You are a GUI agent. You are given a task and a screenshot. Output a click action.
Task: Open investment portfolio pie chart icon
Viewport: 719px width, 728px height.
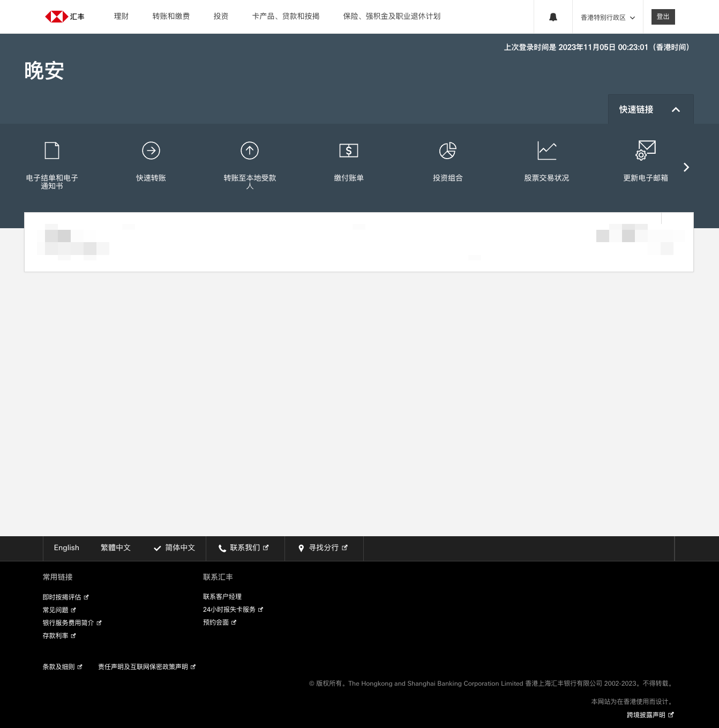point(447,151)
